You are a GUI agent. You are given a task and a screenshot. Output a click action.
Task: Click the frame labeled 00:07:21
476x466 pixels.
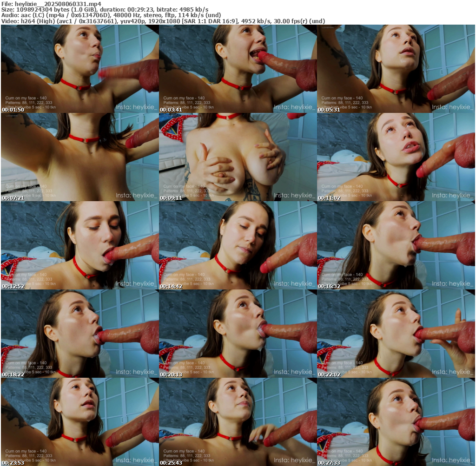click(x=79, y=157)
